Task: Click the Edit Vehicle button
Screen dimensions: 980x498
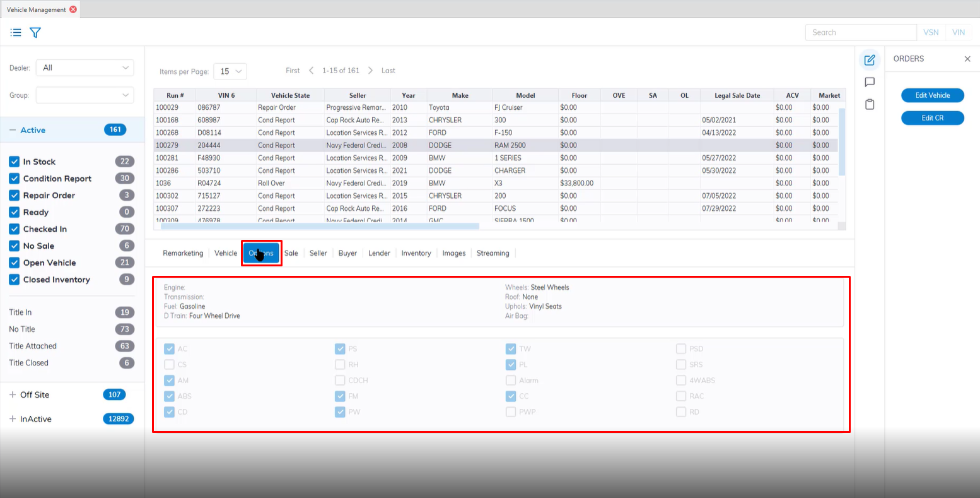Action: click(932, 95)
